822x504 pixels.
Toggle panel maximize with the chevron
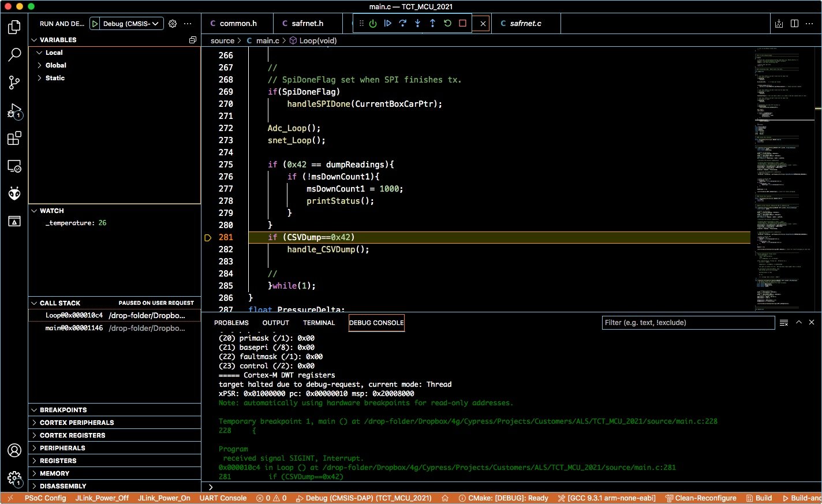tap(798, 322)
